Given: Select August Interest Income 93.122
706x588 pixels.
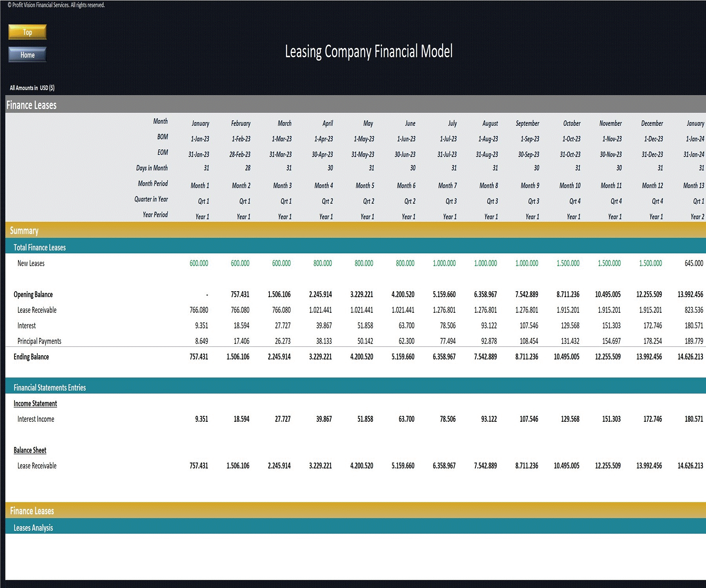Looking at the screenshot, I should coord(489,419).
